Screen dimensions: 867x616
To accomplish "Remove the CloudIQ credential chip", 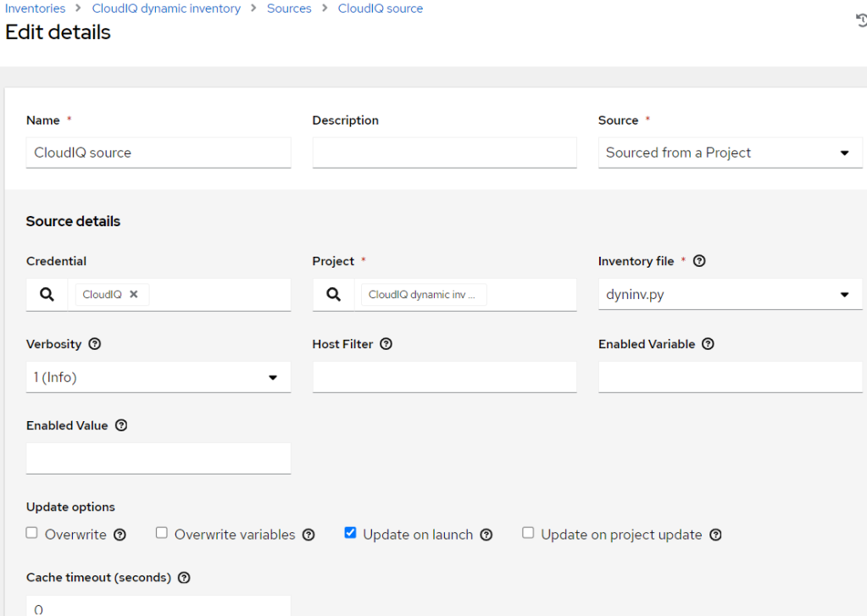I will [x=134, y=295].
